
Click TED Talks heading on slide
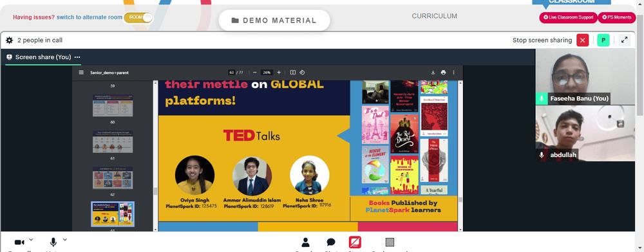point(251,135)
